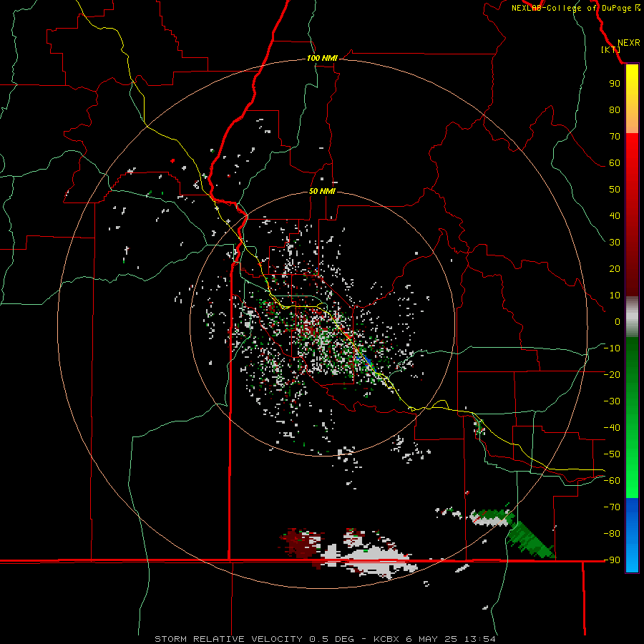The width and height of the screenshot is (644, 644).
Task: Click the 70 value on velocity scale
Action: [x=615, y=137]
